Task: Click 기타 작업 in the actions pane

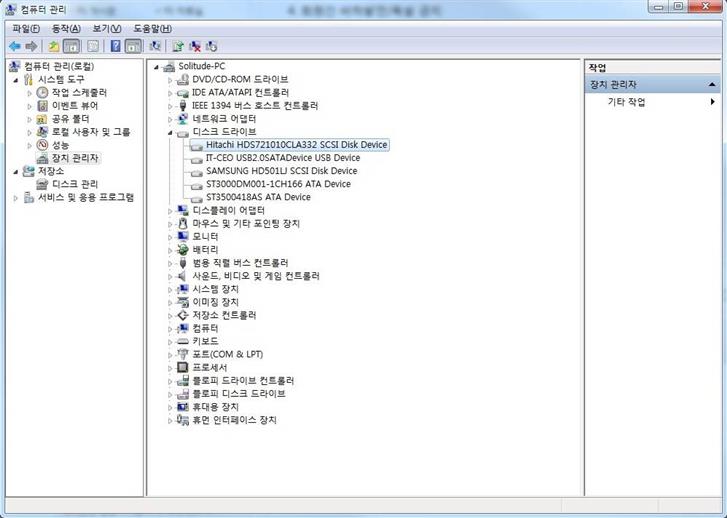Action: [x=626, y=102]
